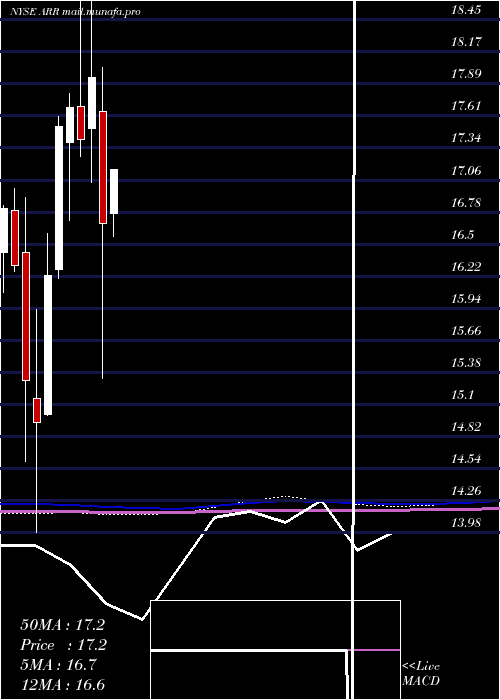Image resolution: width=500 pixels, height=700 pixels.
Task: Click the 18.17 price axis label
Action: point(466,42)
